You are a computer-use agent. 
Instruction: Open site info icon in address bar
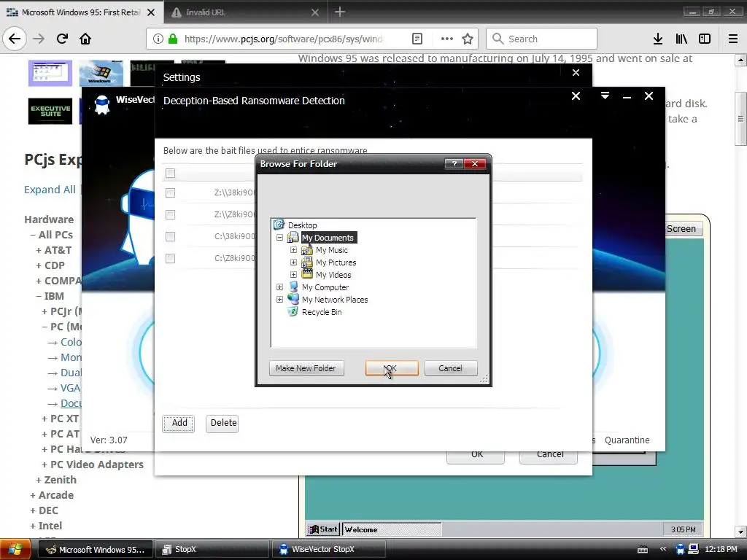(x=158, y=39)
